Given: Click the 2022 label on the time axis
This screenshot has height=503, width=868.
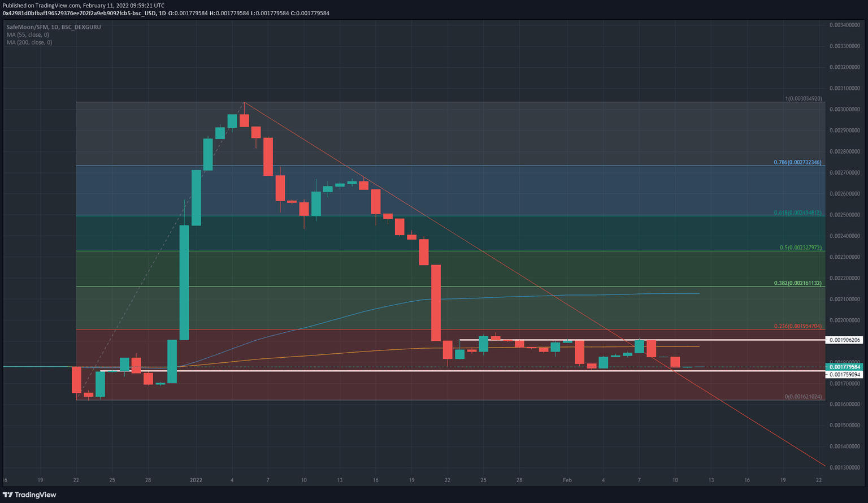Looking at the screenshot, I should click(196, 480).
